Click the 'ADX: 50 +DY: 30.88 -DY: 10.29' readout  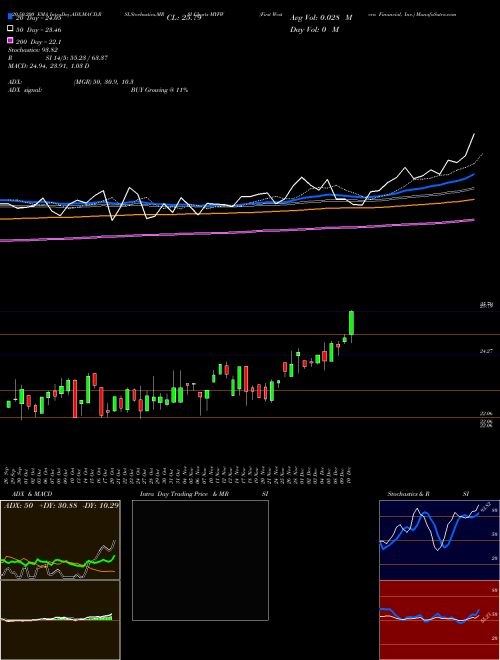[x=61, y=505]
